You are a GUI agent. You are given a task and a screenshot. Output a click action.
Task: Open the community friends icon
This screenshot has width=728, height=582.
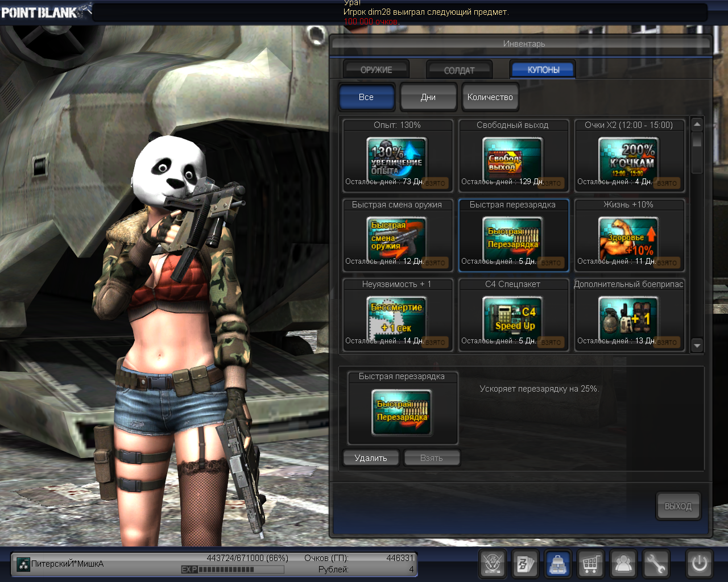[x=623, y=564]
